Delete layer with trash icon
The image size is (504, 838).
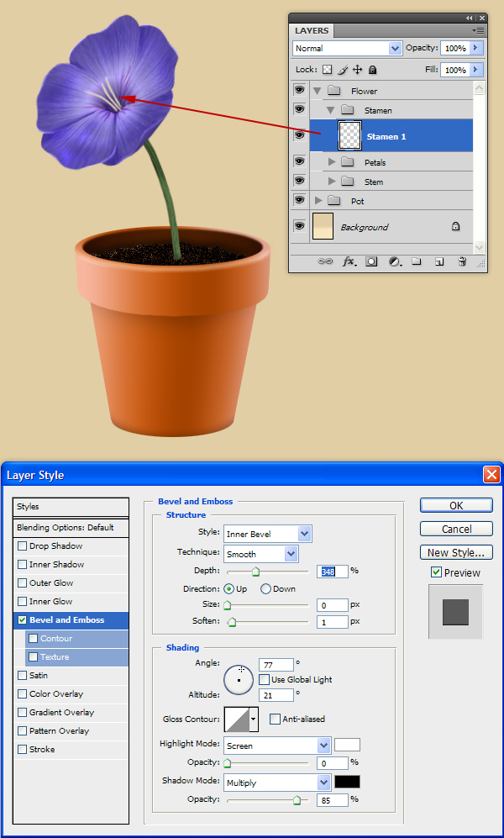(x=461, y=261)
